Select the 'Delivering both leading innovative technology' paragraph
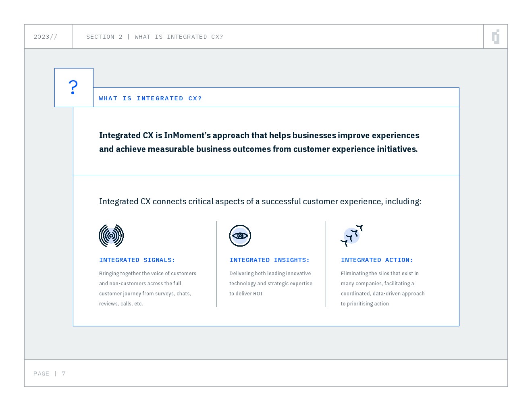The width and height of the screenshot is (532, 411). coord(271,283)
